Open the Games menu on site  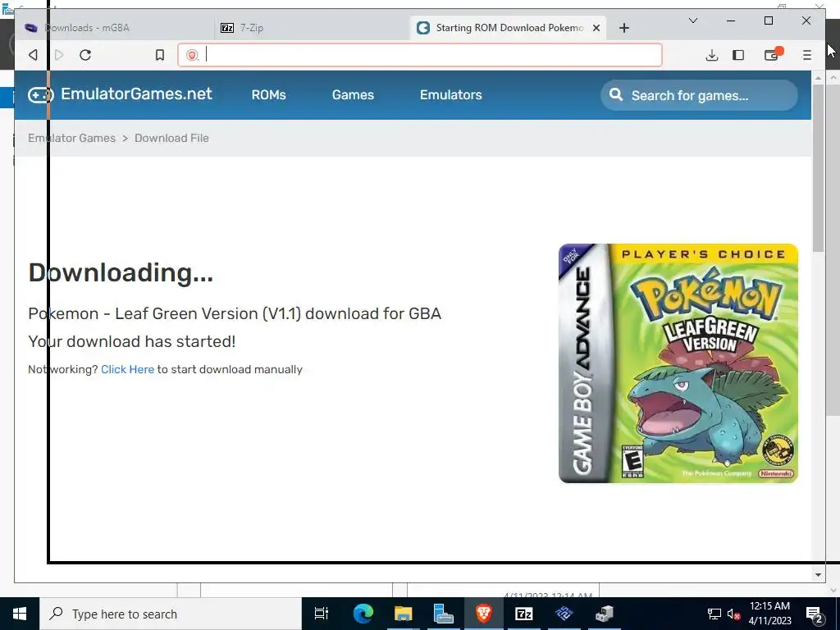pyautogui.click(x=353, y=95)
